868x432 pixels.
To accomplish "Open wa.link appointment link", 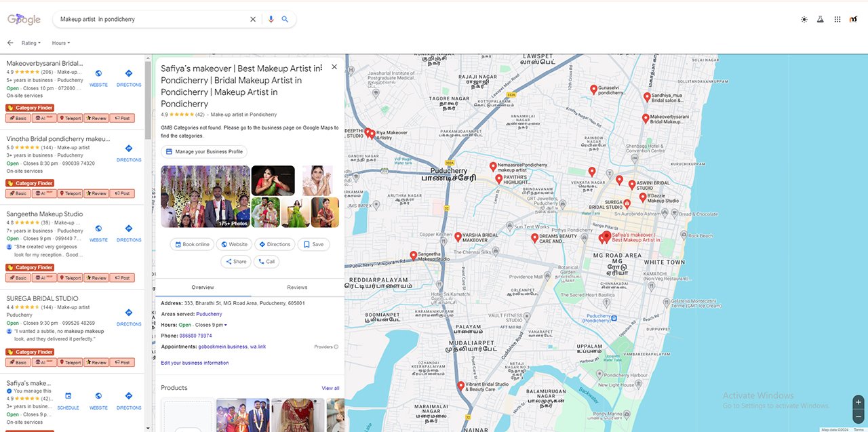I will (x=258, y=347).
